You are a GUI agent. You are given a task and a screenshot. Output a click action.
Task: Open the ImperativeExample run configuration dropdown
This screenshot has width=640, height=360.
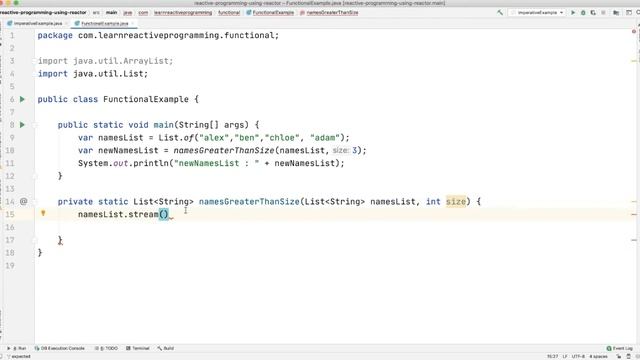[537, 13]
